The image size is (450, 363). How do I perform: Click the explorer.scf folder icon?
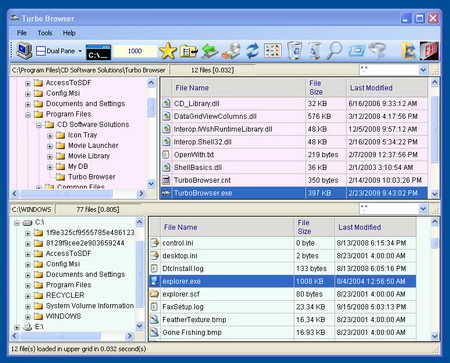point(154,294)
